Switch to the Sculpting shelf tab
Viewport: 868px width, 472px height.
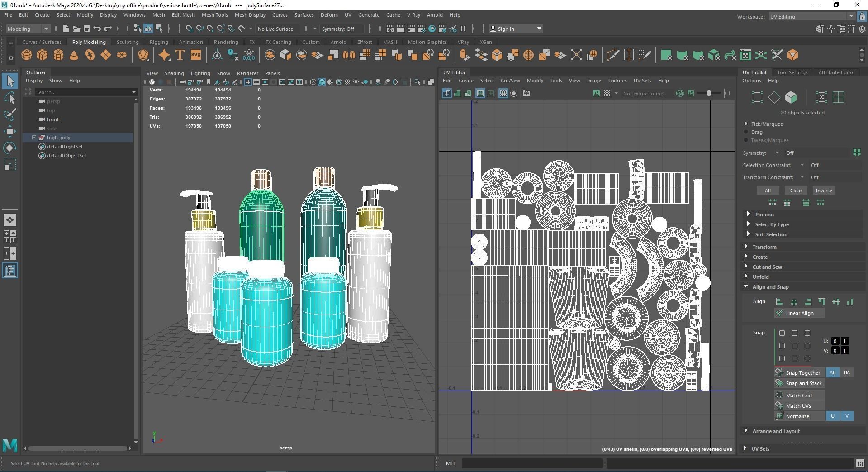click(128, 42)
